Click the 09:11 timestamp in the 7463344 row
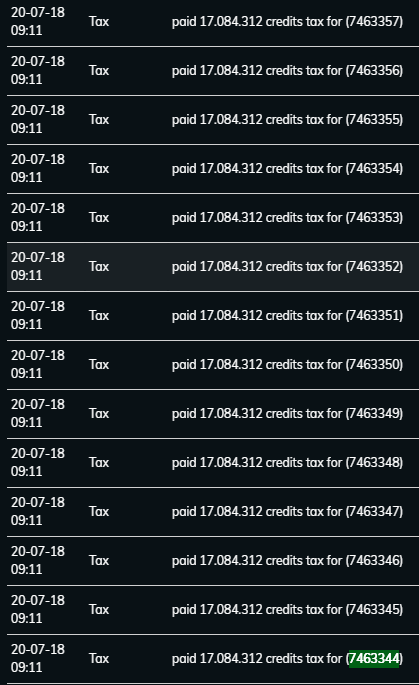The width and height of the screenshot is (419, 685). point(27,667)
